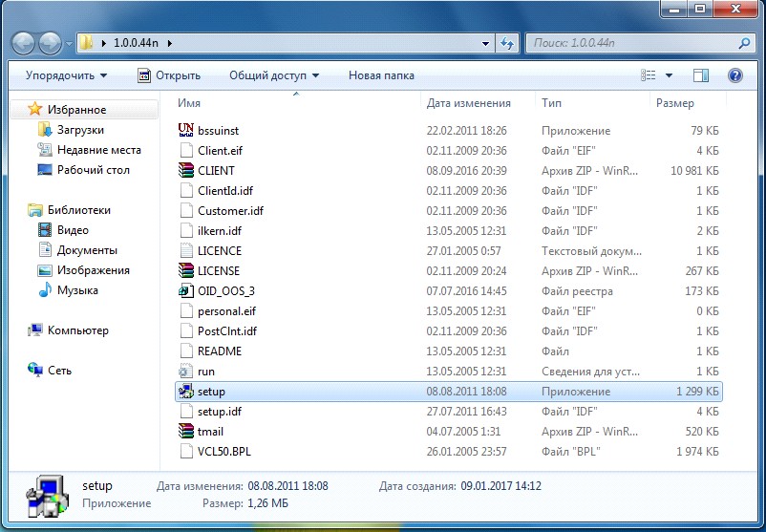The height and width of the screenshot is (532, 766).
Task: Select the run setup information file icon
Action: point(186,372)
